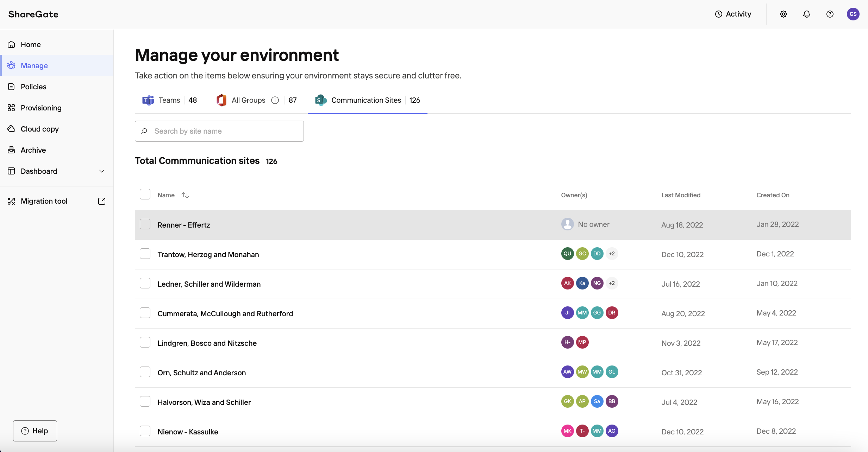This screenshot has width=868, height=452.
Task: Switch to the All Groups tab
Action: (x=256, y=100)
